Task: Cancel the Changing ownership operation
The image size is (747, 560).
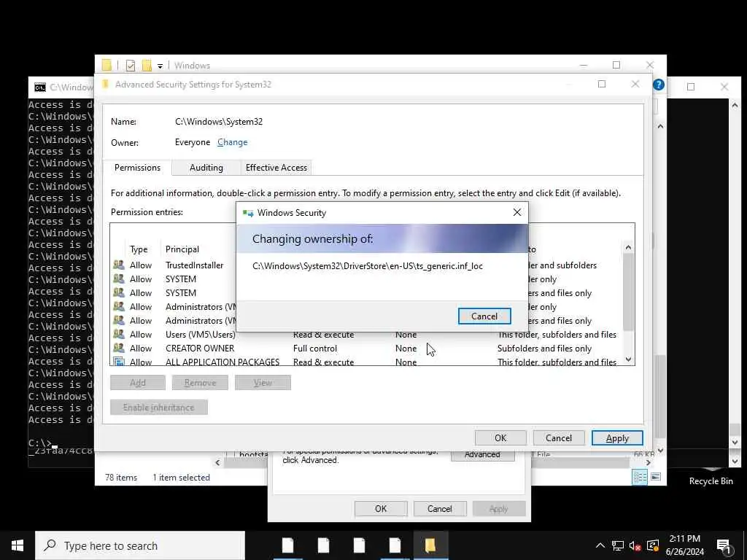Action: [x=484, y=316]
